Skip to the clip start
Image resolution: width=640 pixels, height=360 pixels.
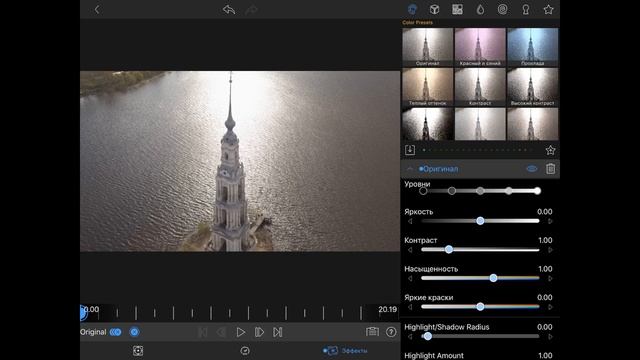tap(202, 332)
